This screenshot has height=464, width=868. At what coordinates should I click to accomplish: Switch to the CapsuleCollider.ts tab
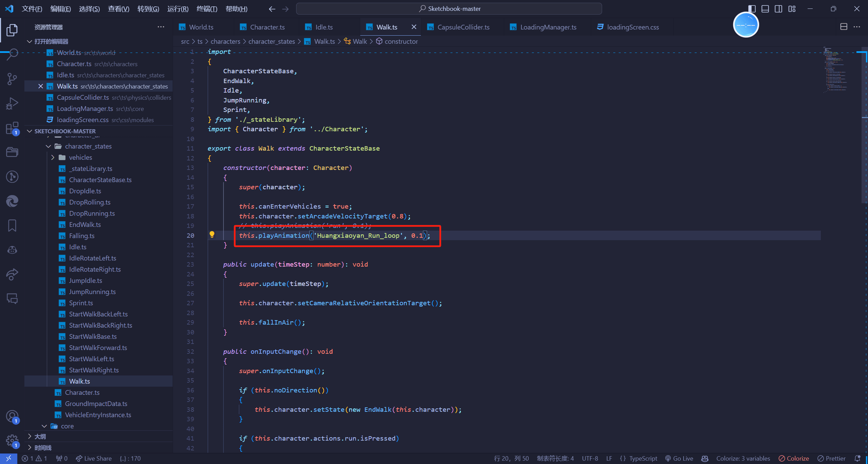[x=463, y=27]
